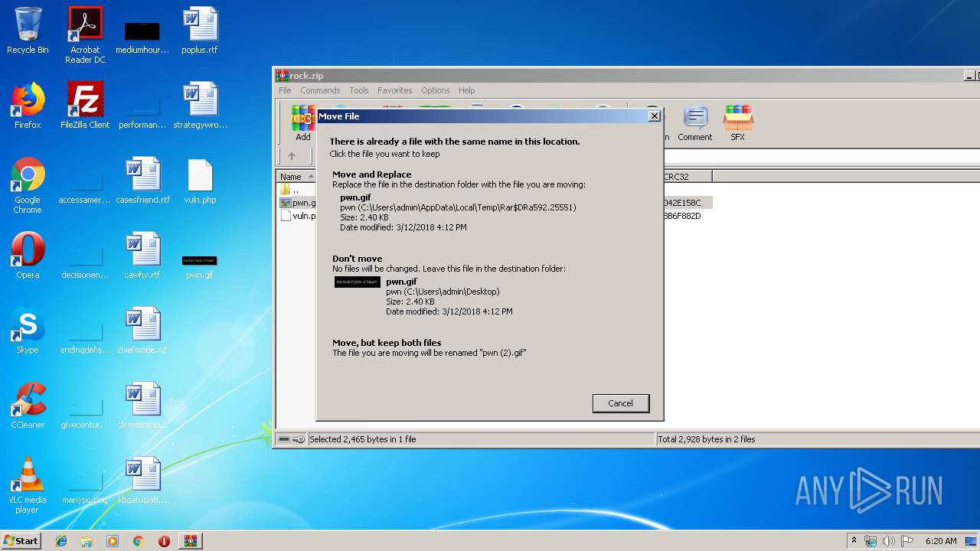
Task: Open the Commands menu
Action: tap(320, 90)
